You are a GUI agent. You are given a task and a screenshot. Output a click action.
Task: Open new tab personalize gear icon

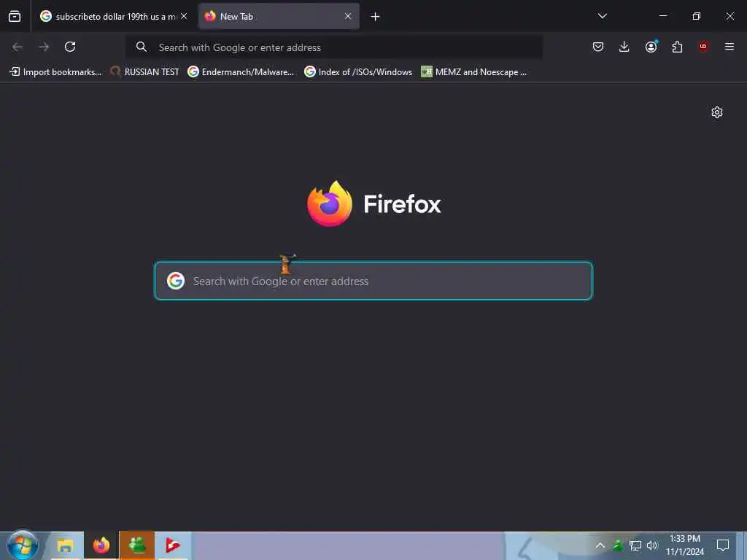pyautogui.click(x=717, y=112)
